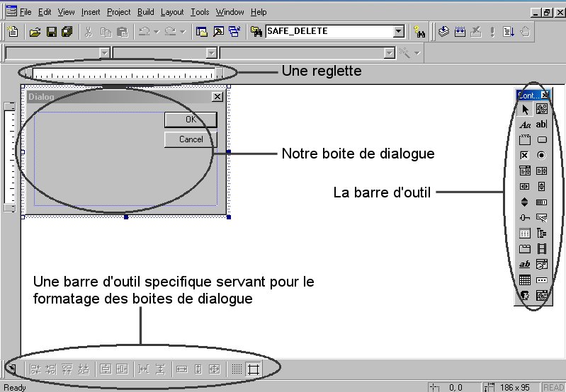Screen dimensions: 566x392
Task: Open the Redo history dropdown arrow
Action: point(183,32)
